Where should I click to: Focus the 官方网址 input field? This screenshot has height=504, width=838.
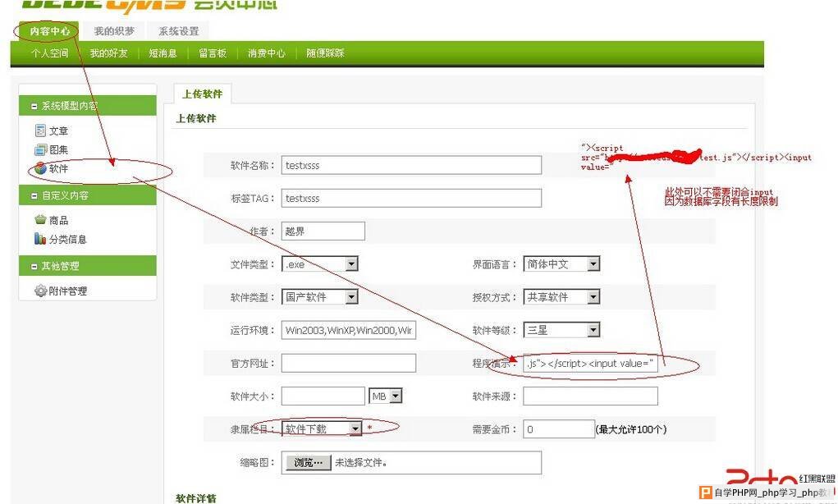(x=349, y=363)
